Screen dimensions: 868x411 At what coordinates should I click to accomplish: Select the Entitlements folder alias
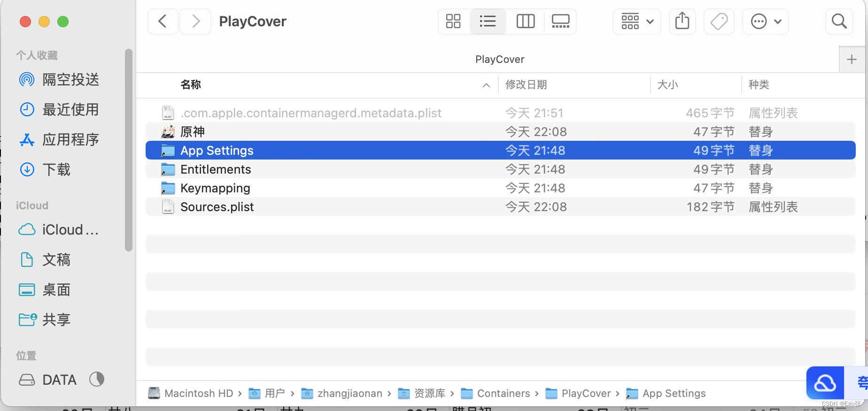501,169
